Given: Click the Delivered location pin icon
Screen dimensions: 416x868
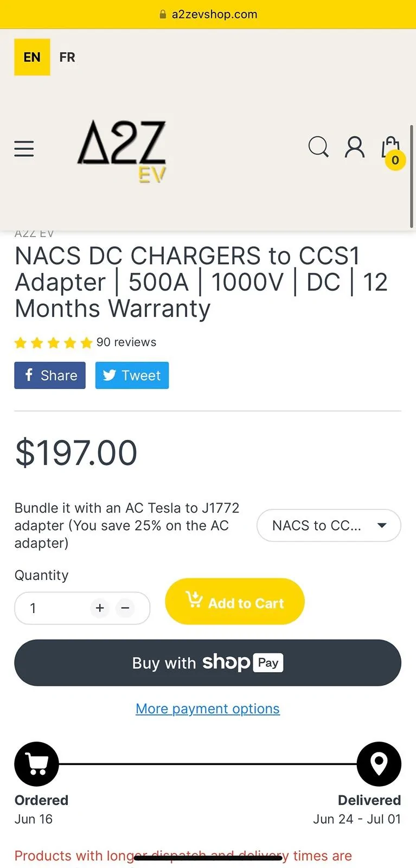Looking at the screenshot, I should pos(379,764).
